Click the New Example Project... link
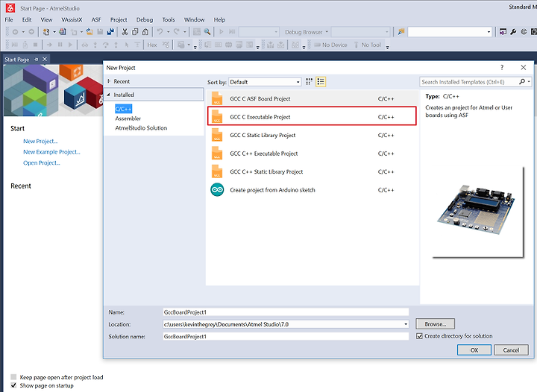The image size is (537, 392). tap(51, 152)
